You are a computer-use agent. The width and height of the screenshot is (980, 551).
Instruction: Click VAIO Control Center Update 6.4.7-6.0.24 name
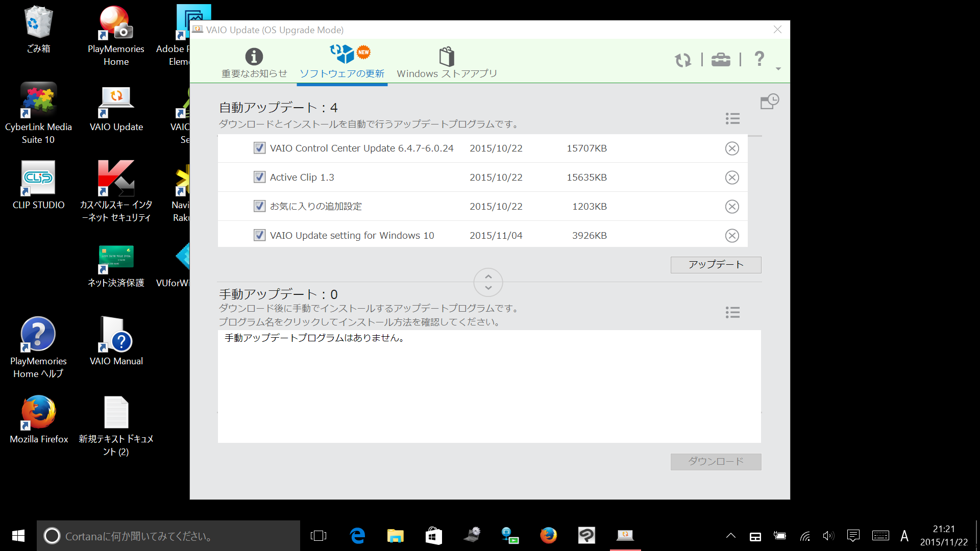click(361, 148)
